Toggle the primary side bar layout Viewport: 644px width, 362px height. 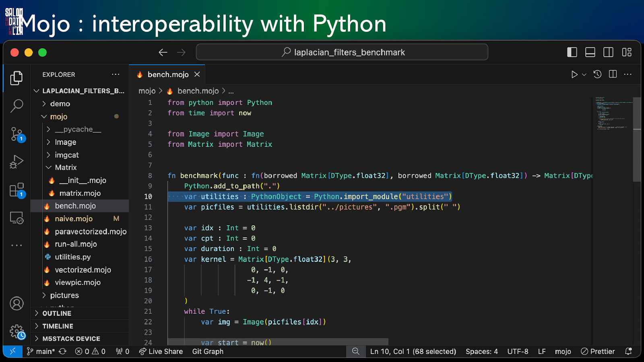(x=572, y=52)
